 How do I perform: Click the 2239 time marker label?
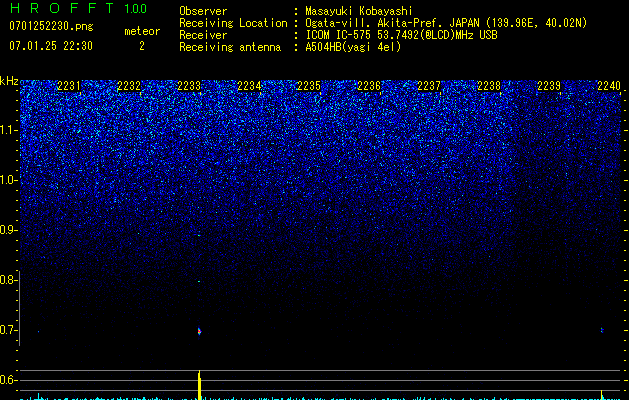[x=549, y=86]
